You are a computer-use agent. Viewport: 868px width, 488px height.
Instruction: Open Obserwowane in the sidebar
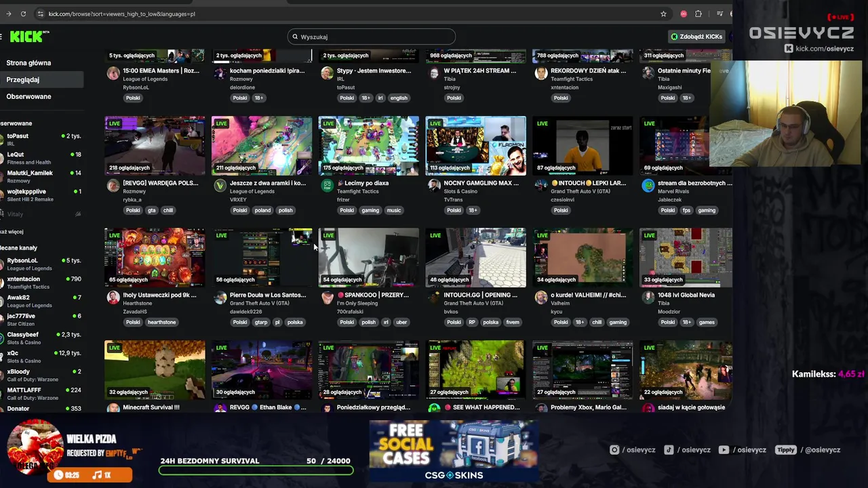pos(28,97)
